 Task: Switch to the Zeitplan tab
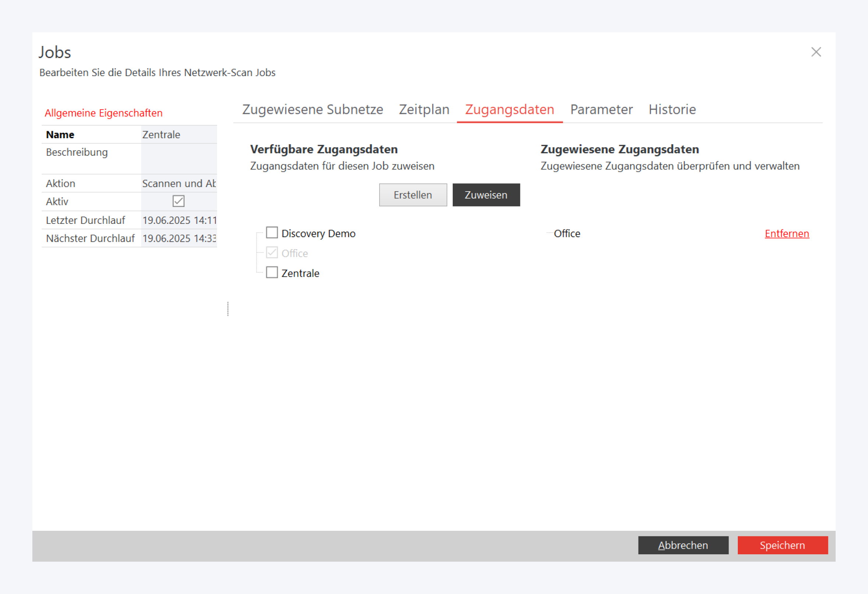click(x=424, y=110)
